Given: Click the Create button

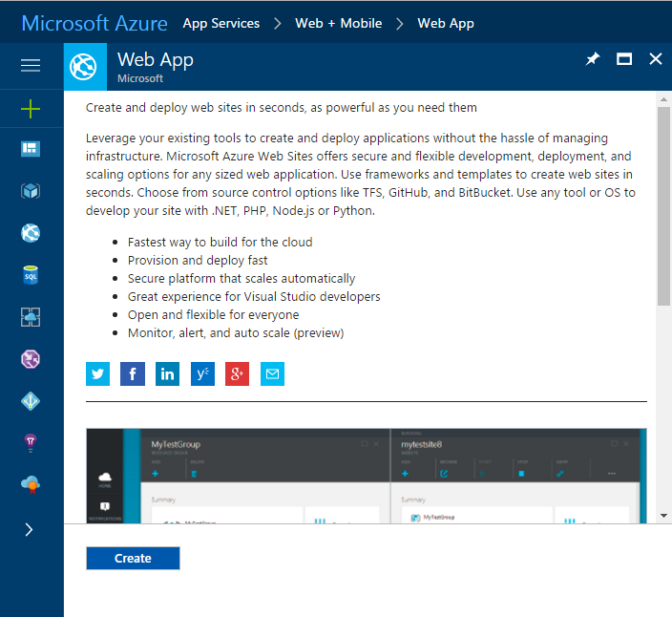Looking at the screenshot, I should tap(133, 558).
